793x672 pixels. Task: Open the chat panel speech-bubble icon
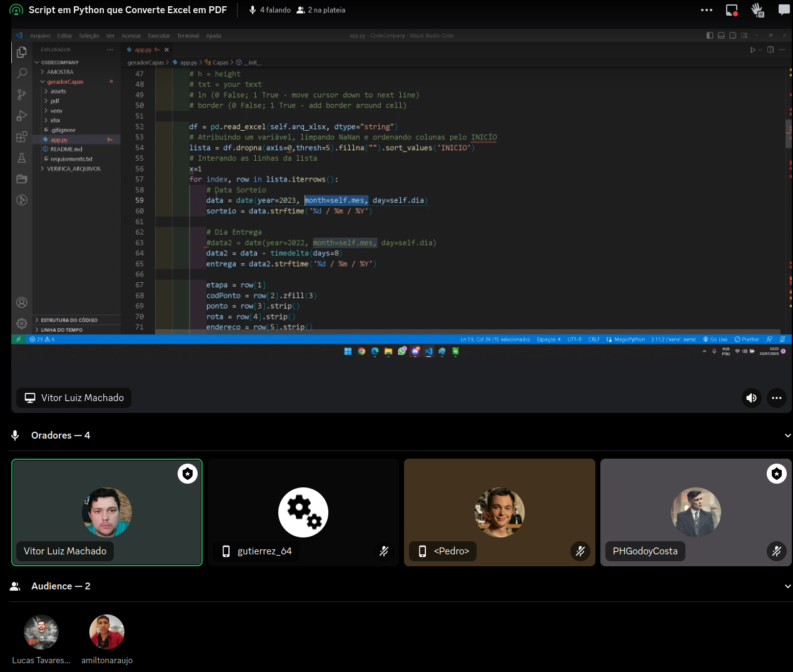[x=783, y=10]
